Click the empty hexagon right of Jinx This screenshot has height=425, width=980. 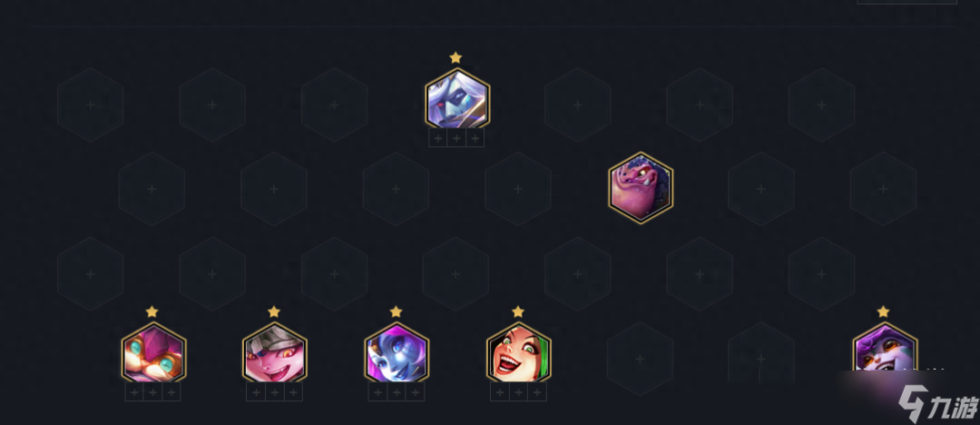pyautogui.click(x=640, y=359)
